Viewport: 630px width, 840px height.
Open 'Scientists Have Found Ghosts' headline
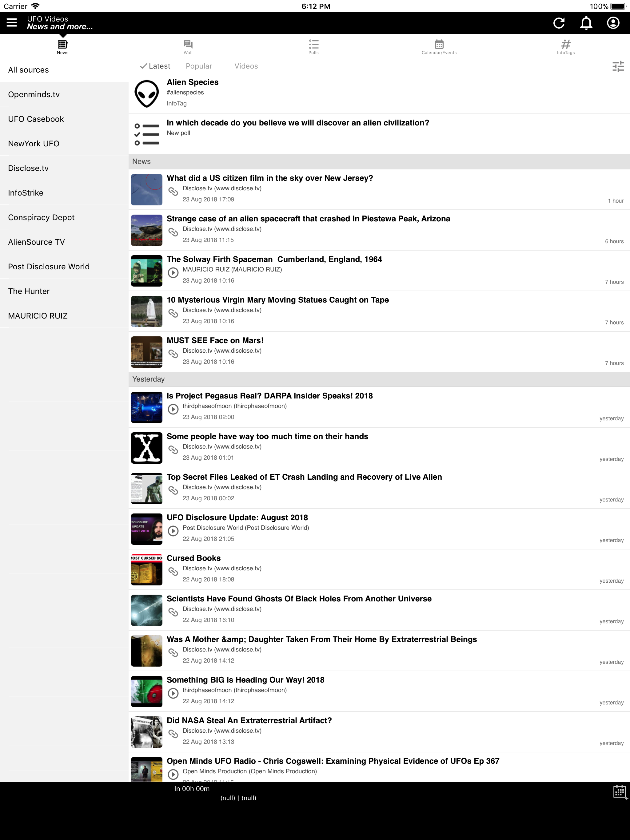(299, 599)
